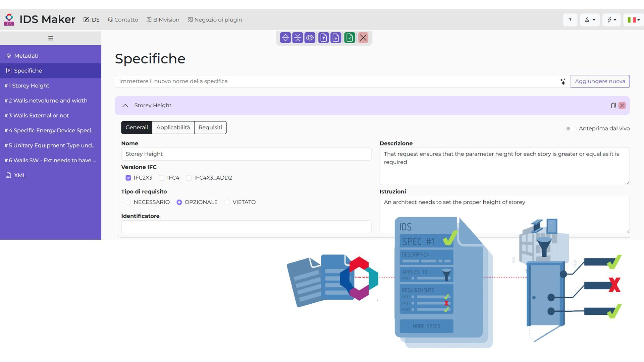
Task: Click the file download icon
Action: [x=336, y=38]
